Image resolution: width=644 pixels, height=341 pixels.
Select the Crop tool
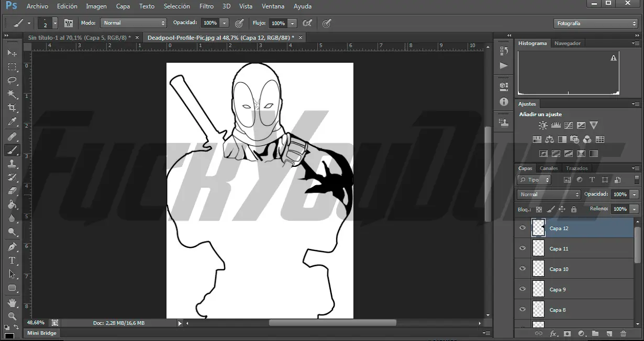12,108
